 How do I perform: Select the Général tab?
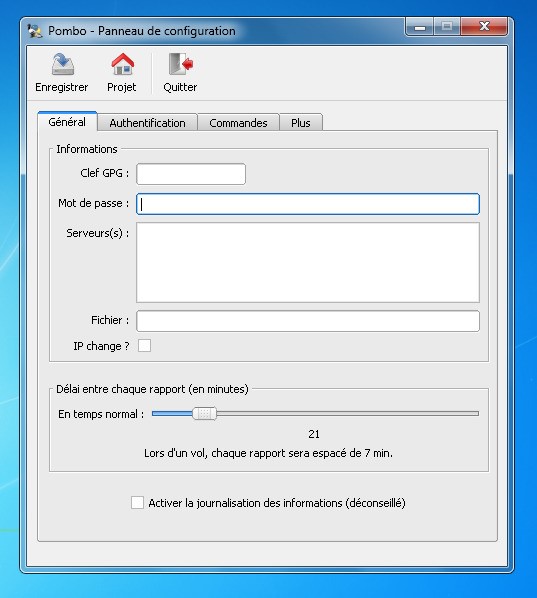point(67,122)
